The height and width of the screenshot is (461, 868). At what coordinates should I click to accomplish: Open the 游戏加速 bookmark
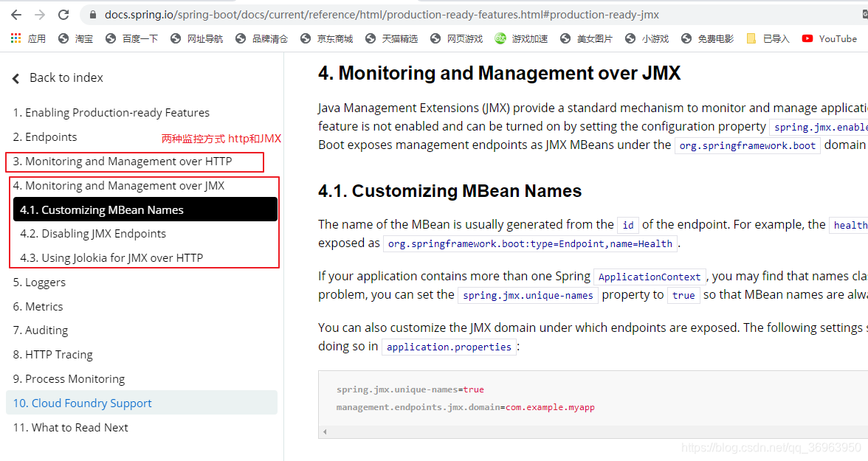(x=521, y=39)
